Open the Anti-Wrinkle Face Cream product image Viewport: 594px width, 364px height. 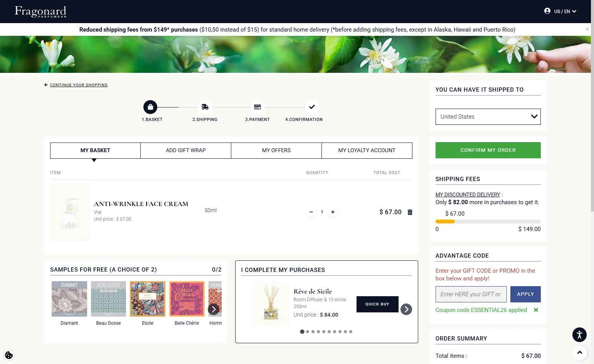[x=70, y=212]
